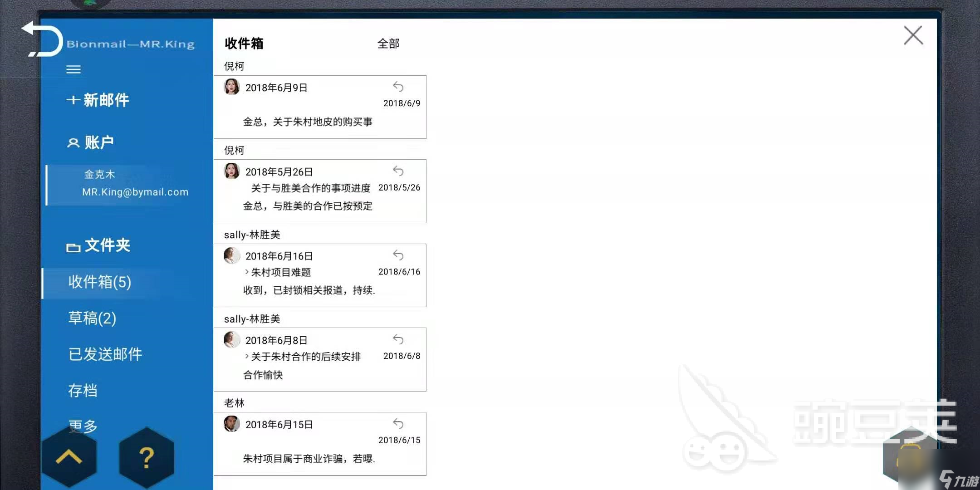Click the Bionmail—MR.King title
Viewport: 980px width, 490px height.
tap(131, 44)
